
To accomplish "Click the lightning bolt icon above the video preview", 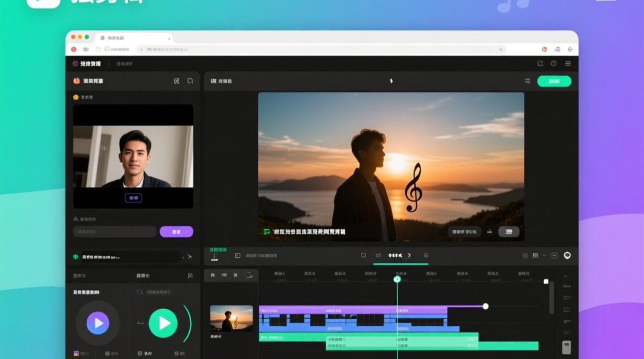I will (x=391, y=81).
